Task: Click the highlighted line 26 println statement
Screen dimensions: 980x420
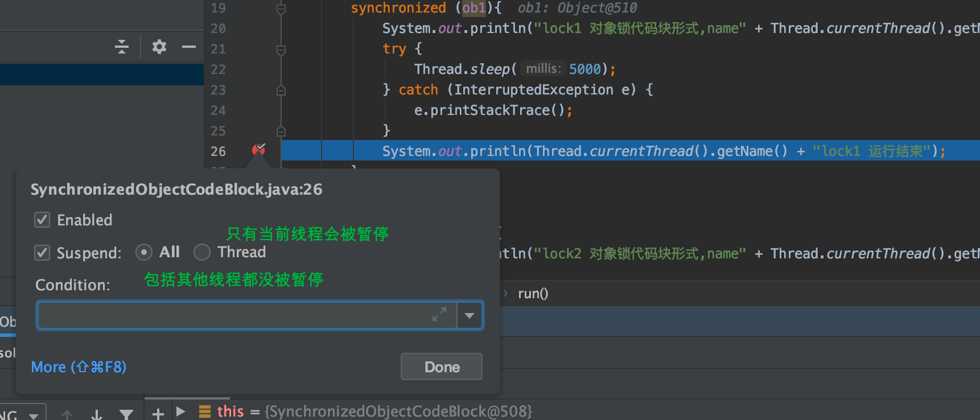Action: pos(664,151)
